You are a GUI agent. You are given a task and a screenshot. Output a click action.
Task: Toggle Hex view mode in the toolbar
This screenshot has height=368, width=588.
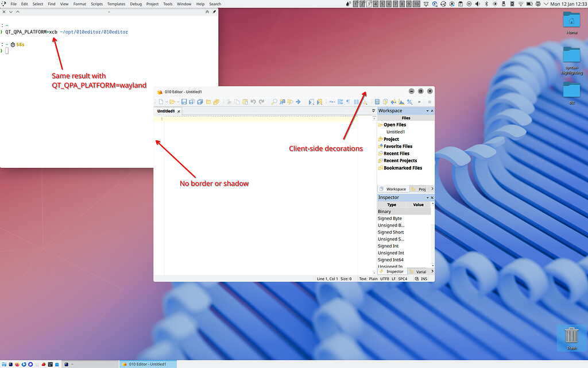(332, 102)
